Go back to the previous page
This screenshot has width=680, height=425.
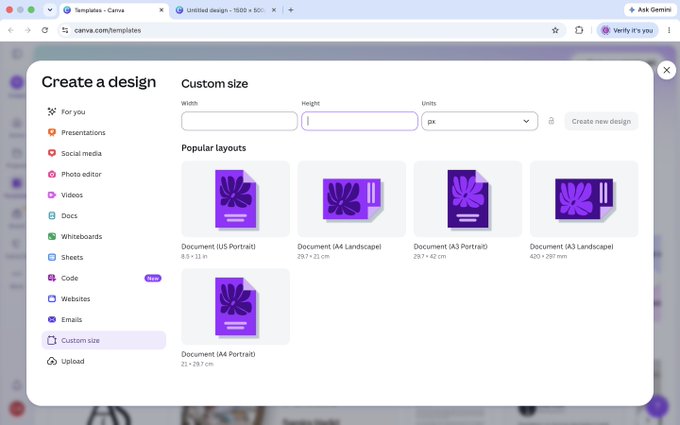[11, 30]
